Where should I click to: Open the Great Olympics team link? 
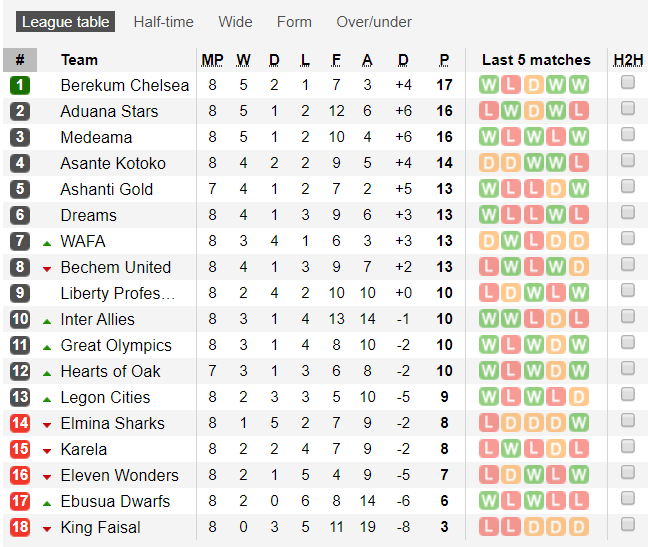click(x=116, y=345)
